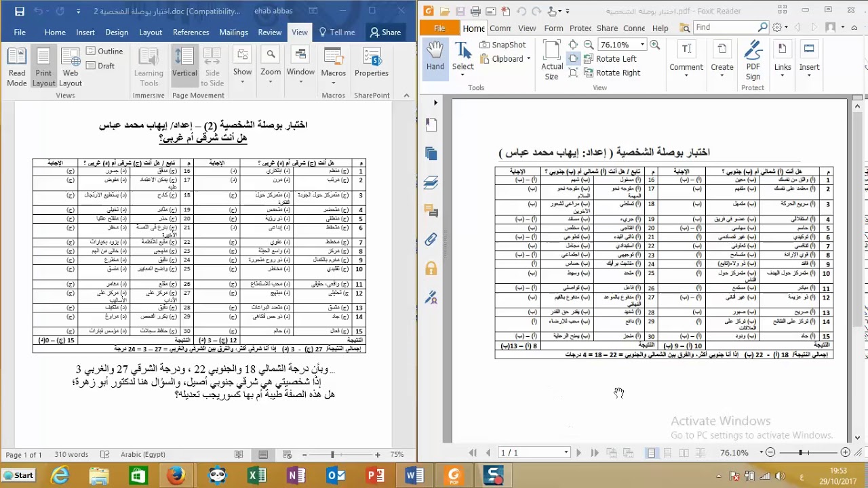Open PDF Sign tool in Foxit
868x488 pixels.
tap(753, 60)
